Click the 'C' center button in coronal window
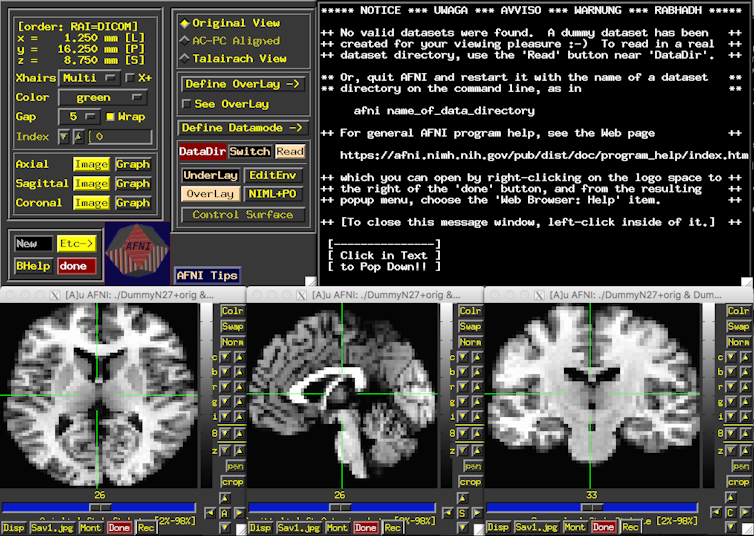This screenshot has height=536, width=754. 731,513
